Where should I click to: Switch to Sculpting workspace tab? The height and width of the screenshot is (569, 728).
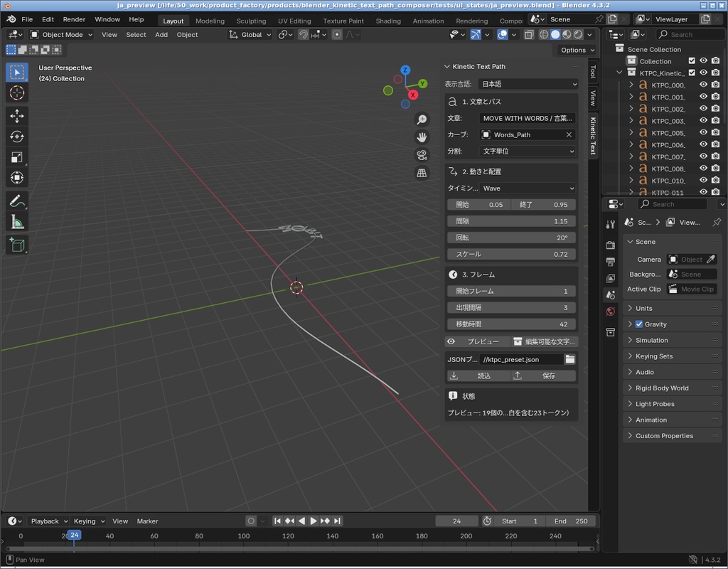click(x=251, y=21)
